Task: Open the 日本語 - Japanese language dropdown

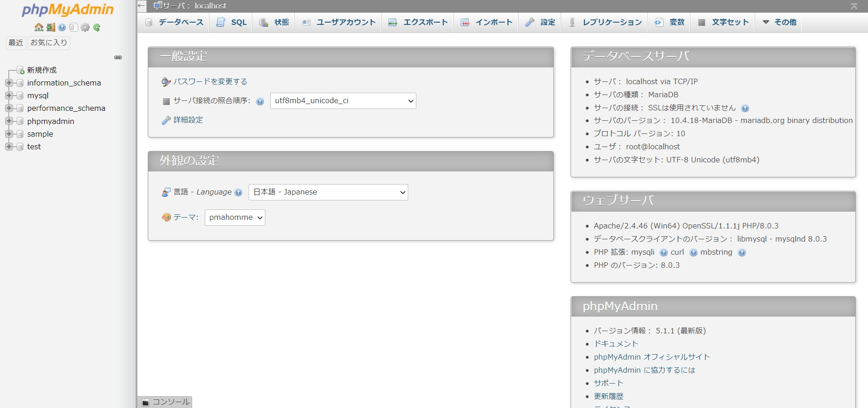Action: pos(328,192)
